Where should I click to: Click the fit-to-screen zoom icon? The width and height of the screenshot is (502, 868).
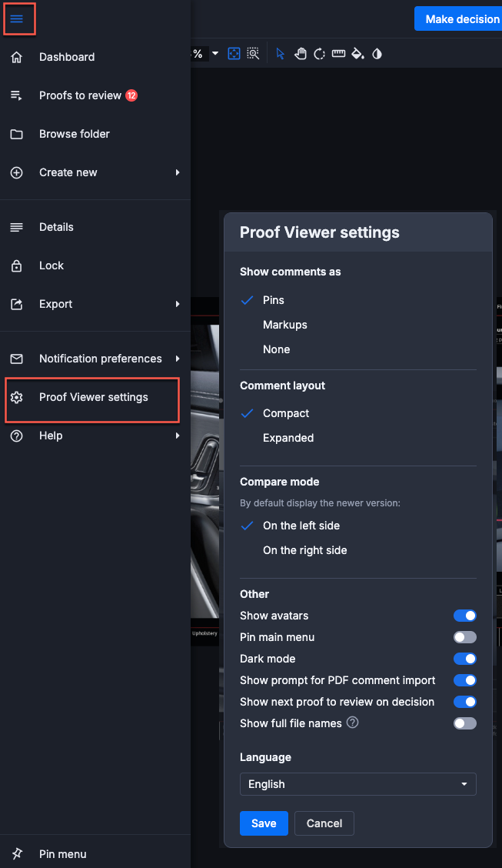[234, 54]
